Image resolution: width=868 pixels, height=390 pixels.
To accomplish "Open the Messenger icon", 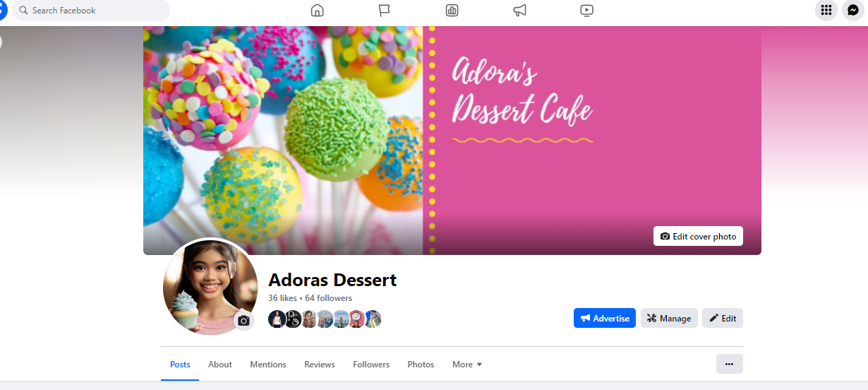I will coord(853,10).
